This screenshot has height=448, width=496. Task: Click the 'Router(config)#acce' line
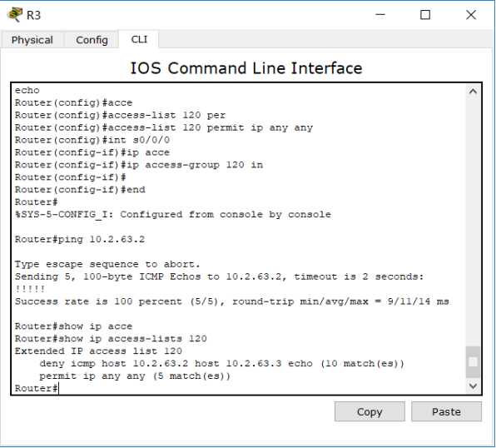pos(74,102)
